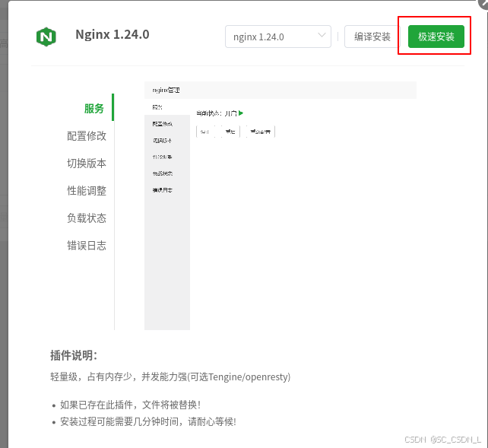Select the 切换版本 tab
This screenshot has width=488, height=448.
87,163
